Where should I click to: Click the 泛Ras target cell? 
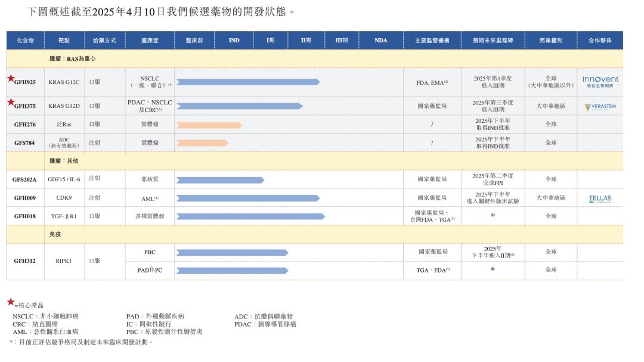coord(64,125)
